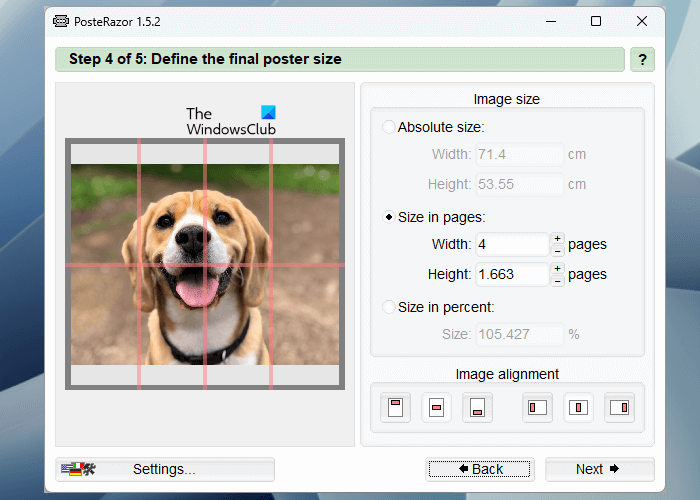This screenshot has width=700, height=500.
Task: Increase the pages Width with the plus stepper
Action: [x=557, y=238]
